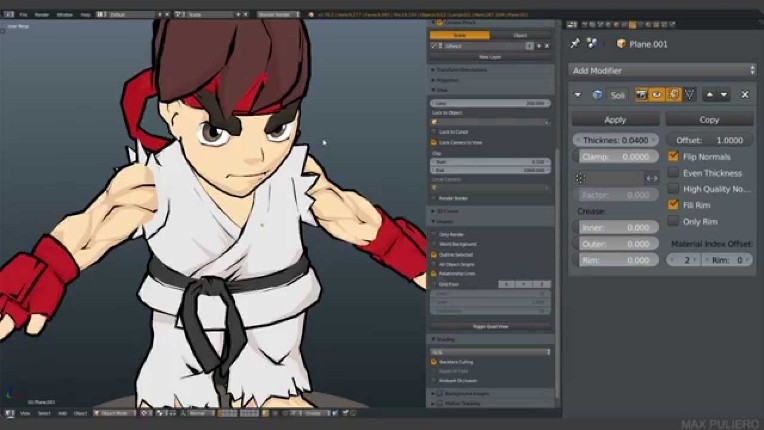Open the Object Mode dropdown
The image size is (764, 430).
[115, 413]
